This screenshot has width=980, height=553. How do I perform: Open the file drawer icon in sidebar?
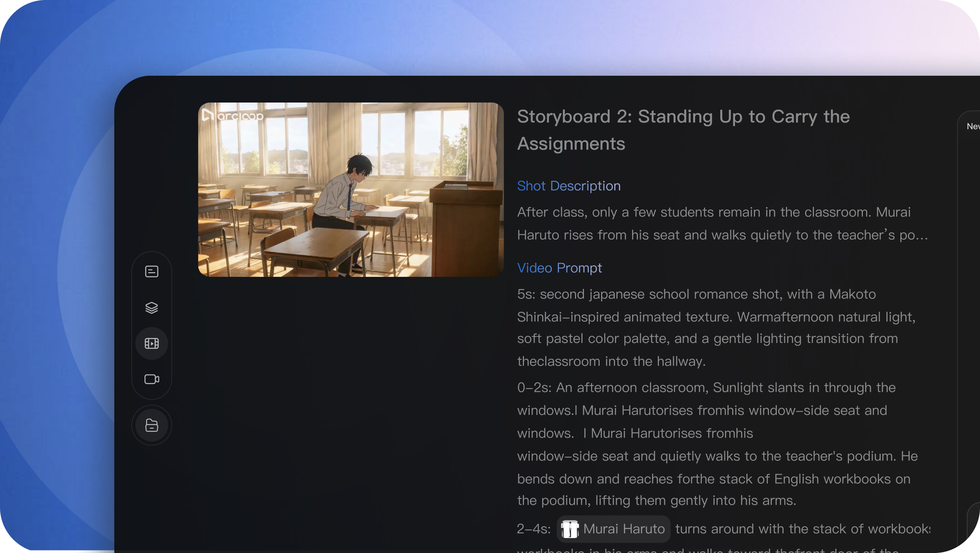pos(151,425)
